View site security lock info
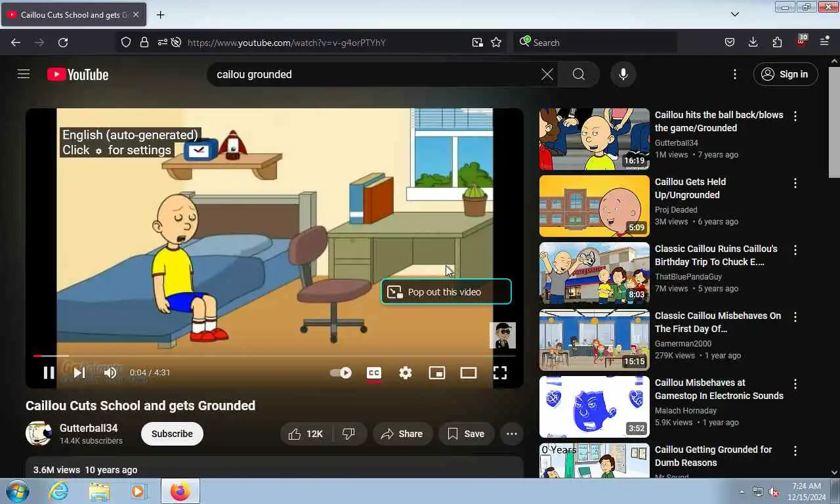The height and width of the screenshot is (504, 840). [x=144, y=42]
